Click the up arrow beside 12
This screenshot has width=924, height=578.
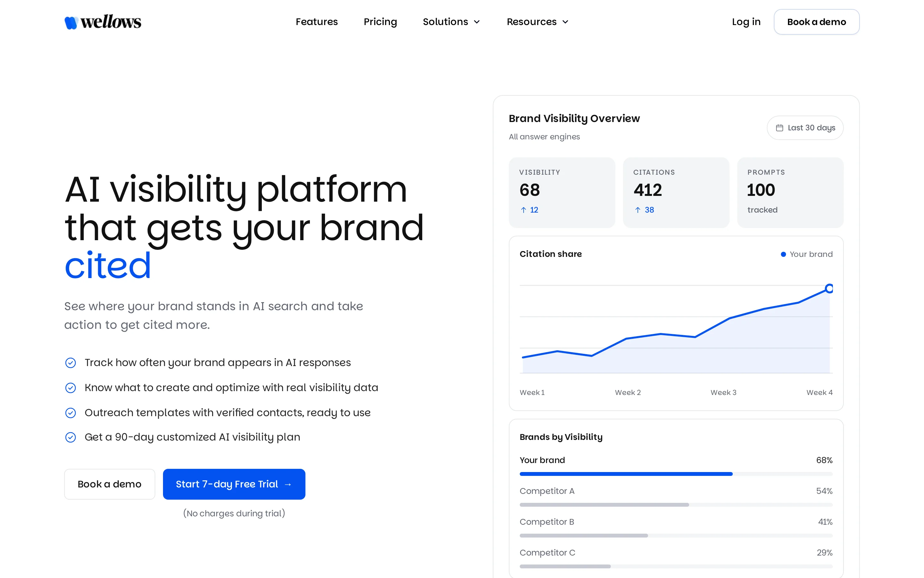524,210
